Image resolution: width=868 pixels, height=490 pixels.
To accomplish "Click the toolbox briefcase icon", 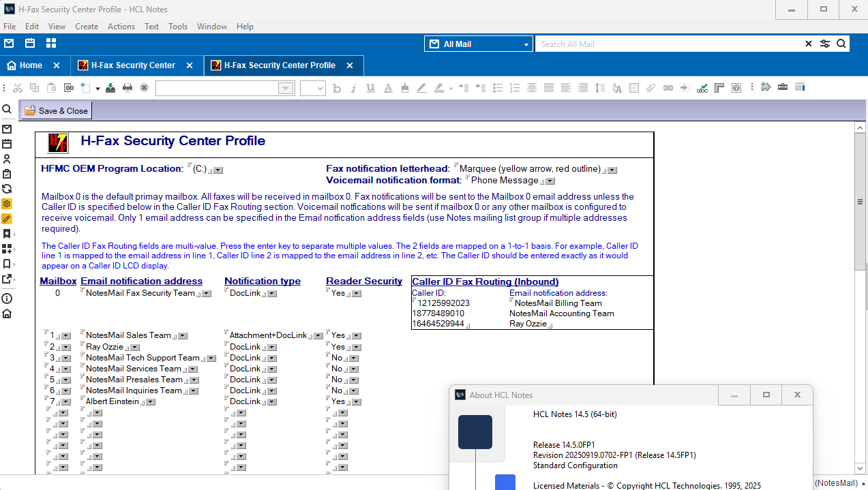I will click(783, 87).
